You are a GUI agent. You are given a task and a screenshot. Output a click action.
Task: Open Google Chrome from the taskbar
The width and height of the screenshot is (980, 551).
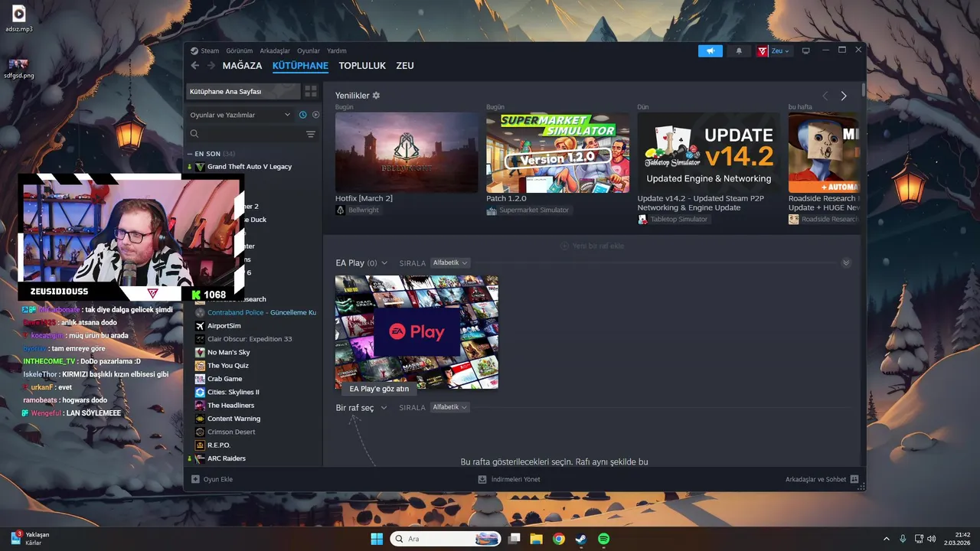(559, 539)
